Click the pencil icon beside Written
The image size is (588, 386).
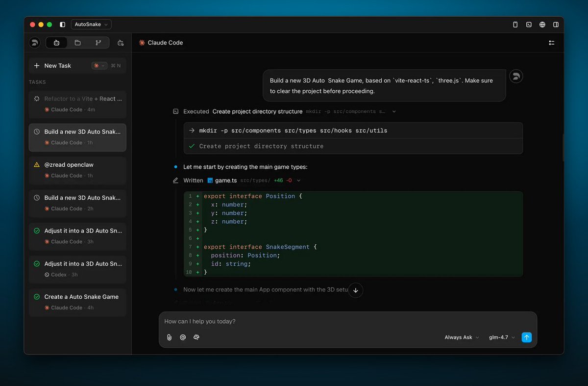[x=176, y=180]
